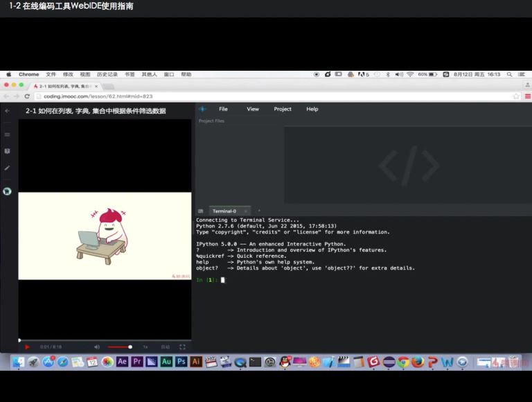The width and height of the screenshot is (532, 402).
Task: Open the 1x playback speed selector
Action: 145,347
